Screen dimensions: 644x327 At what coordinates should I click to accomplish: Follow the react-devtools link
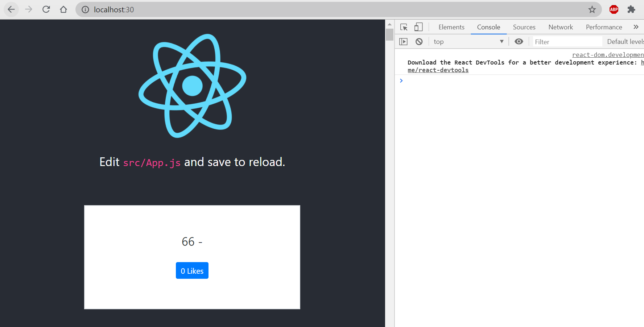438,70
